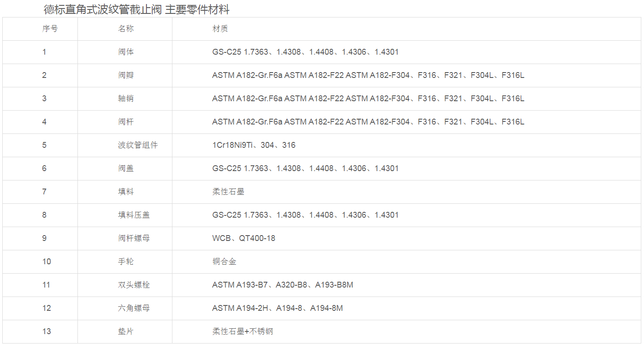
Task: Click the 双头螺栓 name cell
Action: 134,285
